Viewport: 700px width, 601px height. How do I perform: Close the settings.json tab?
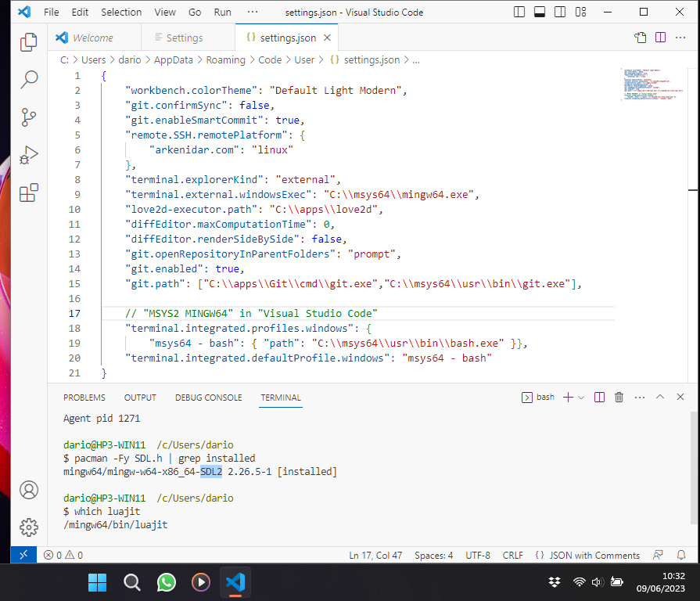click(x=327, y=38)
